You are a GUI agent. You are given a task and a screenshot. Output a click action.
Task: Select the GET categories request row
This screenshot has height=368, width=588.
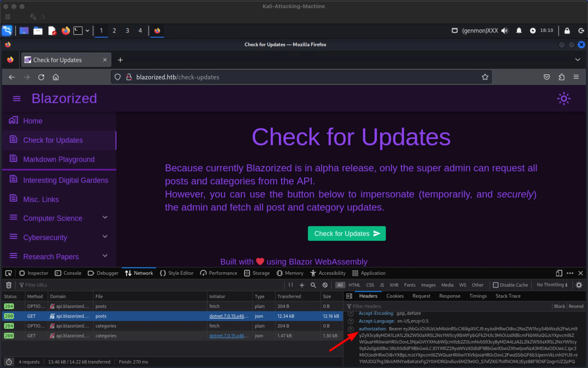172,336
